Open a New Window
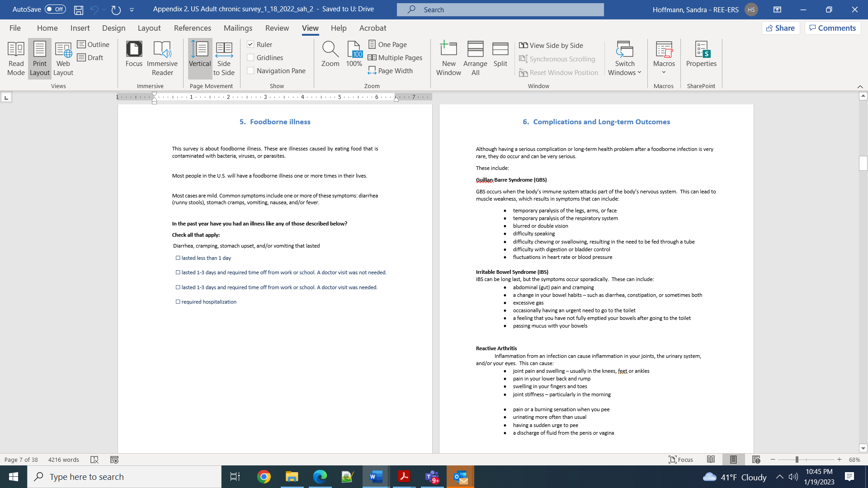868x488 pixels. [x=448, y=59]
